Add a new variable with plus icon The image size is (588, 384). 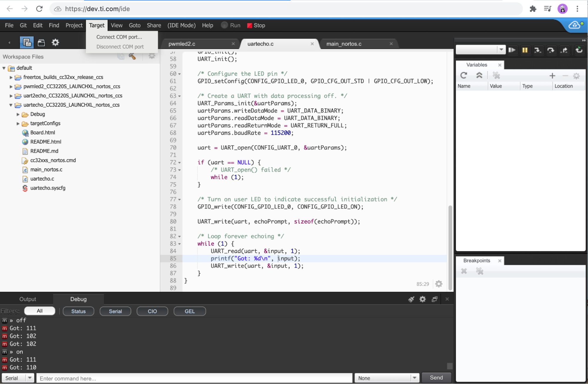[x=552, y=76]
